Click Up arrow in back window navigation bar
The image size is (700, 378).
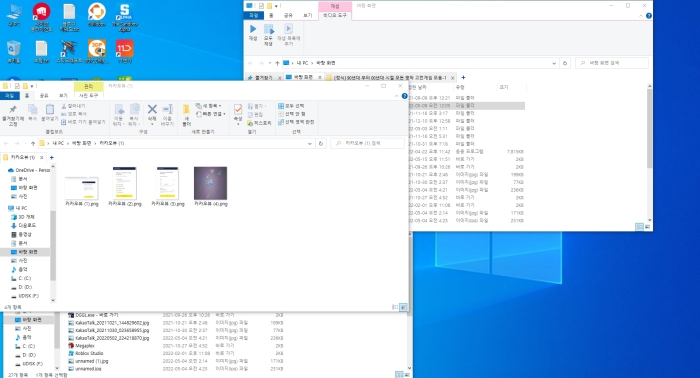click(x=277, y=63)
